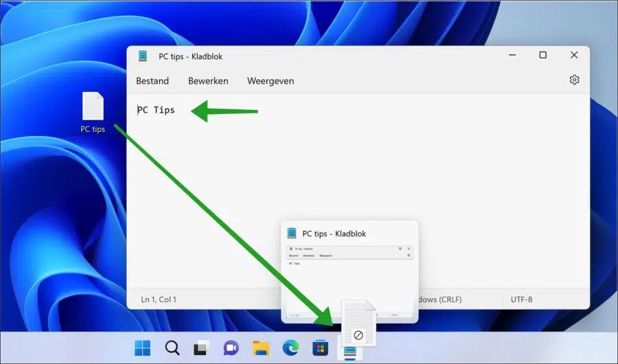Click the notepad icon in taskbar preview header
This screenshot has height=364, width=618.
(292, 233)
